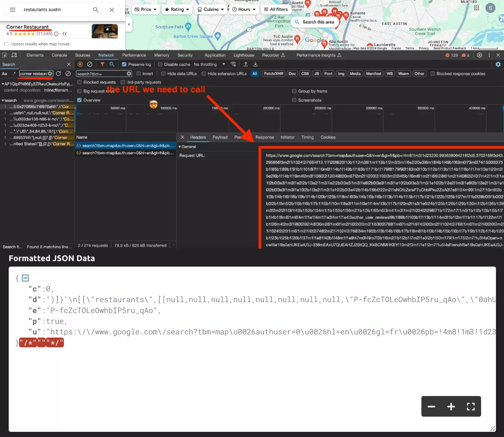Collapse the JSON root object node
The image size is (504, 437).
click(x=25, y=278)
